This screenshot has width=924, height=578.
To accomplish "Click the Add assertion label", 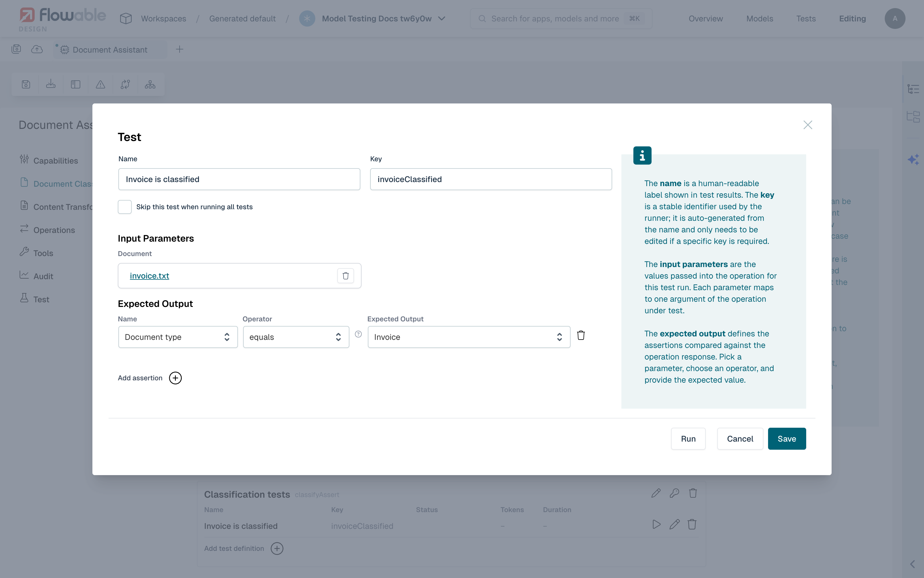I will click(140, 378).
